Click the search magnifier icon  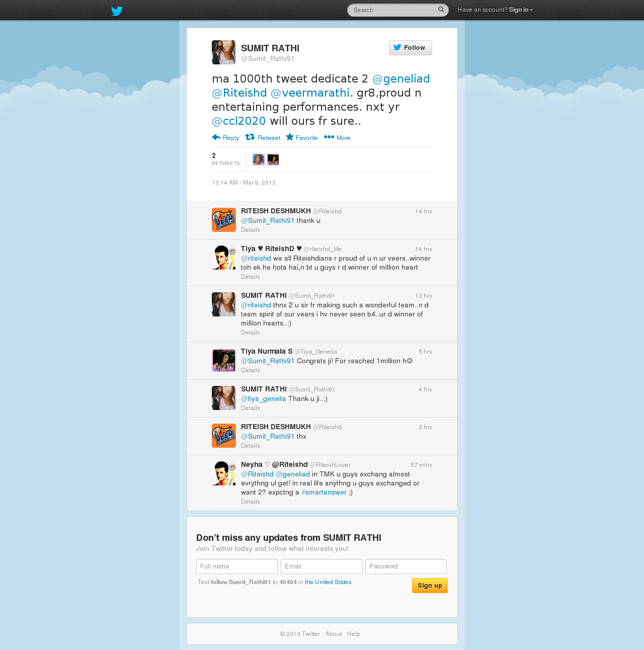441,10
